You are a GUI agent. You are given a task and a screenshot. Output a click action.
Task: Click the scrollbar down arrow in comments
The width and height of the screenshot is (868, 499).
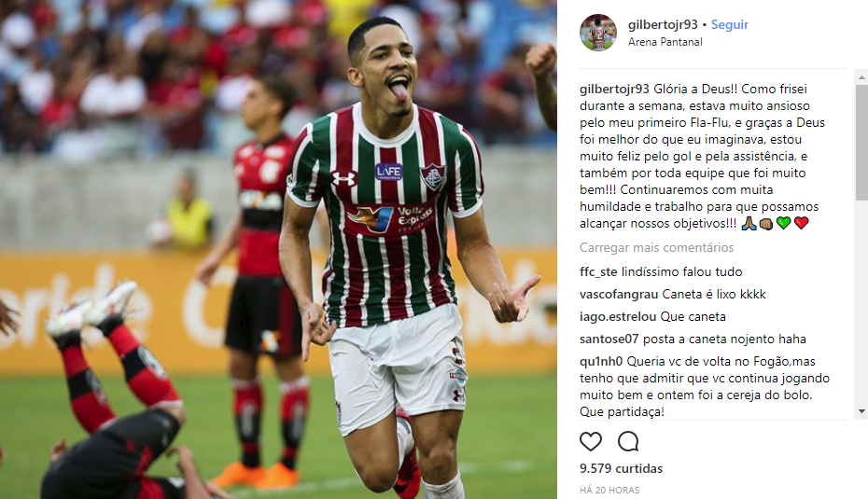pyautogui.click(x=861, y=411)
